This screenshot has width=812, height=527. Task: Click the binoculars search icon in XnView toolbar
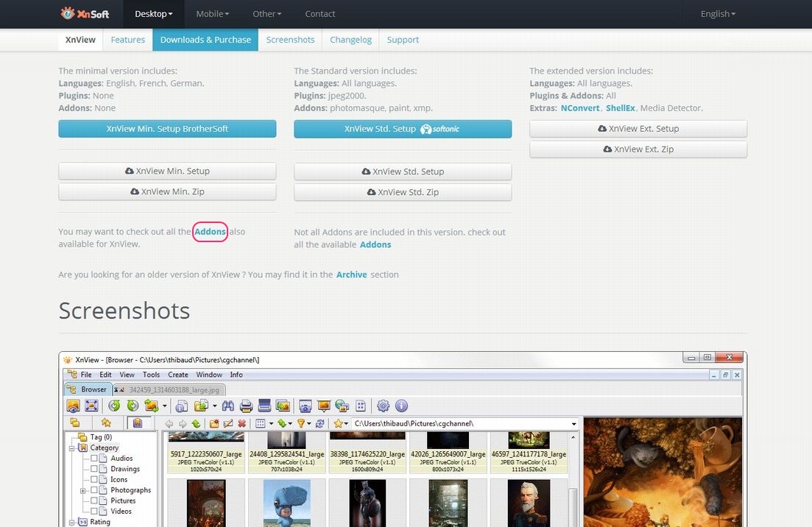[228, 406]
